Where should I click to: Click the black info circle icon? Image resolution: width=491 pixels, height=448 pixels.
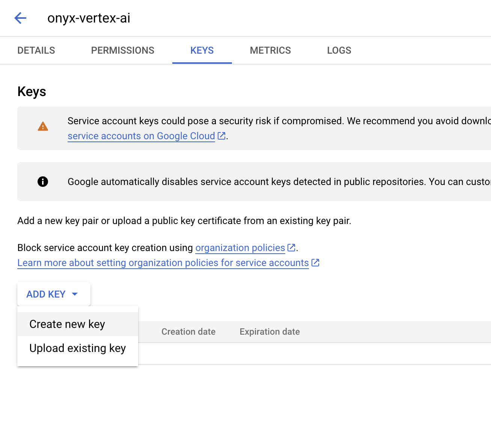pos(43,182)
